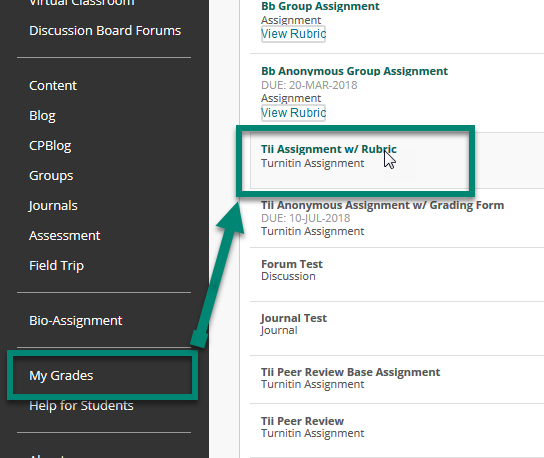Open Help for Students link

coord(81,406)
